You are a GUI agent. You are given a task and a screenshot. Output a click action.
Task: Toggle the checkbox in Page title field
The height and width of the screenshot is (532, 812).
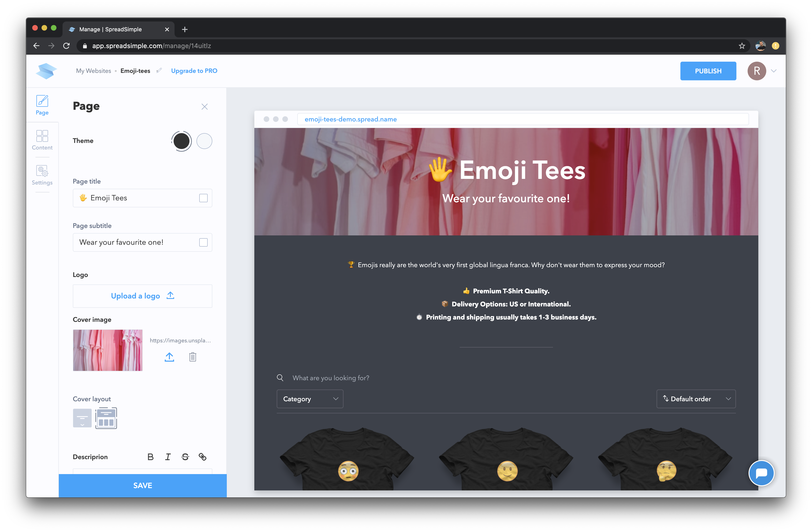point(203,198)
